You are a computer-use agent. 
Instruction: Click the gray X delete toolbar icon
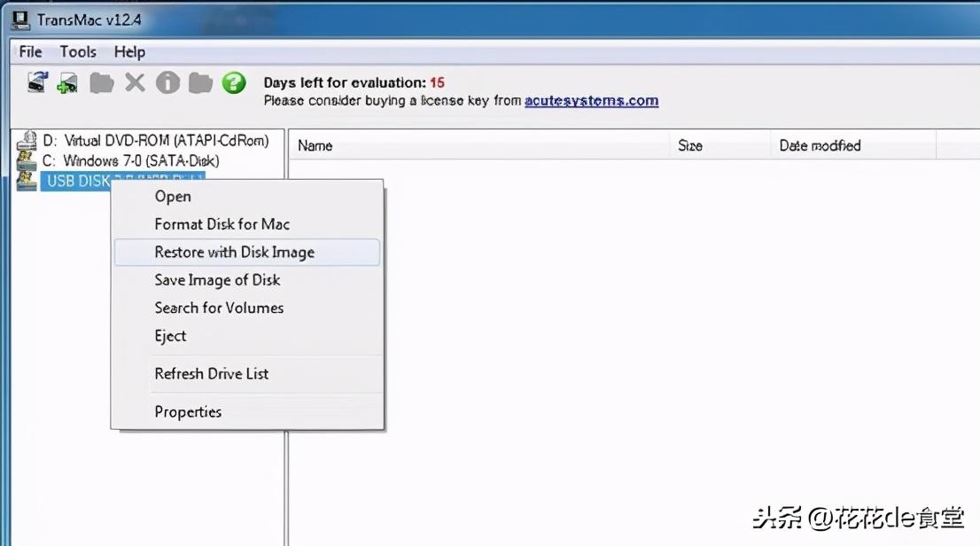[135, 82]
